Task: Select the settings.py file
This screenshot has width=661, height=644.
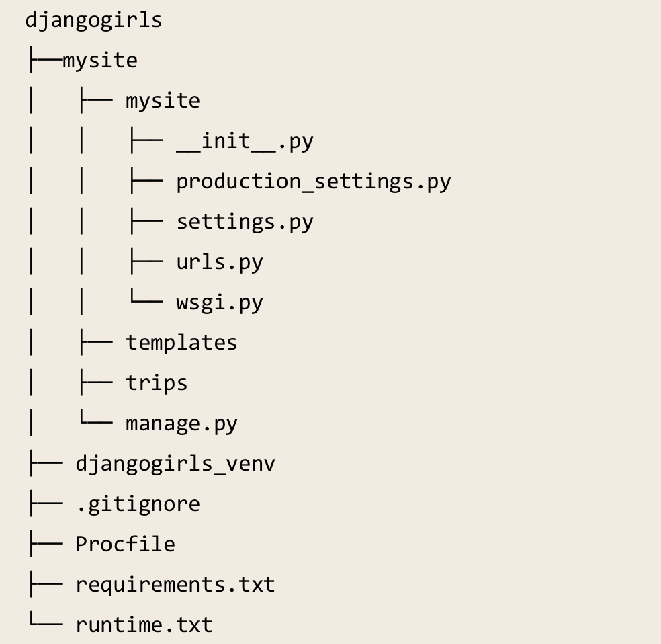Action: [245, 222]
